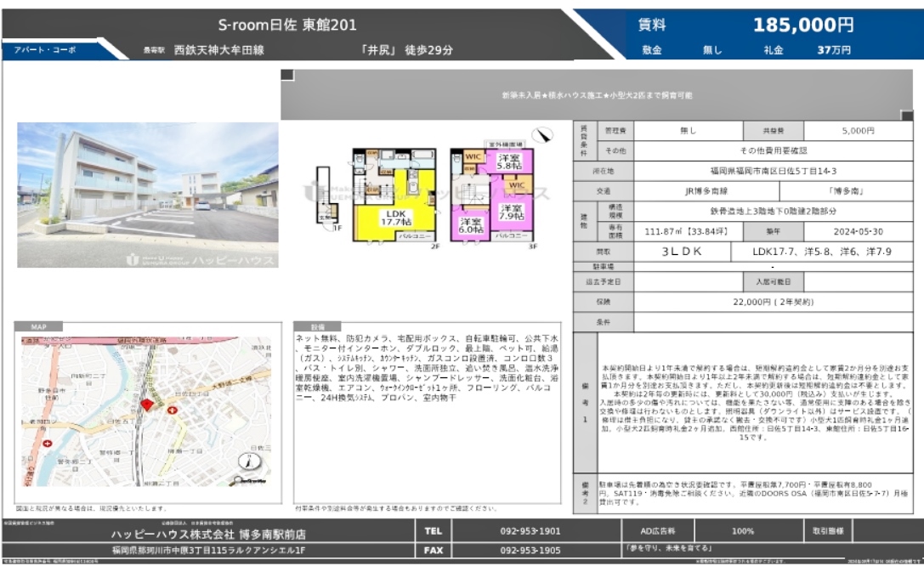Click the アパート・コーポ property type tab

click(45, 50)
